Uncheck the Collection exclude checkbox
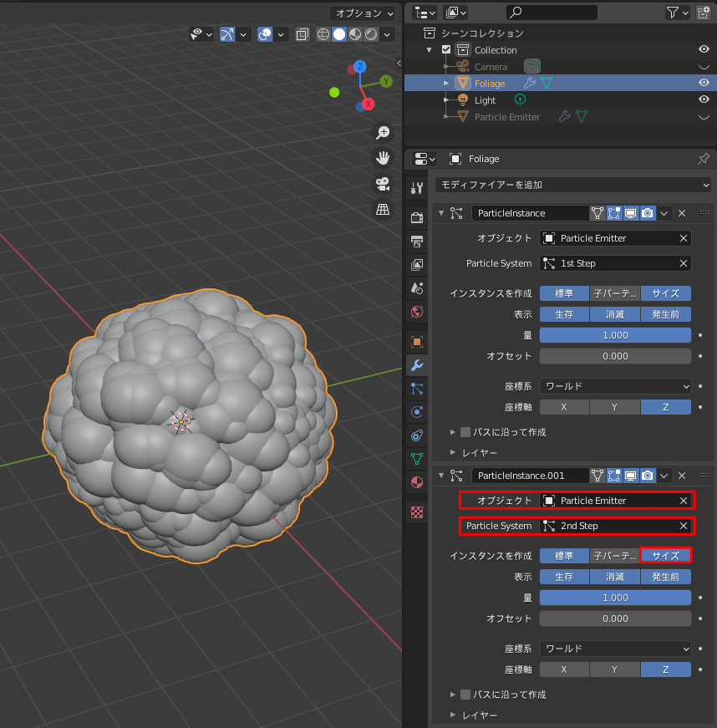This screenshot has height=728, width=717. pyautogui.click(x=446, y=49)
